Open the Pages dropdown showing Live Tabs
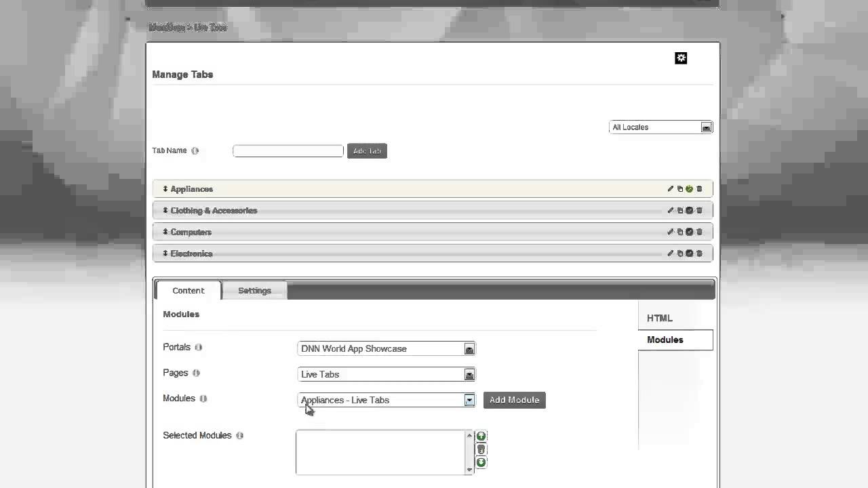The width and height of the screenshot is (868, 488). click(387, 374)
